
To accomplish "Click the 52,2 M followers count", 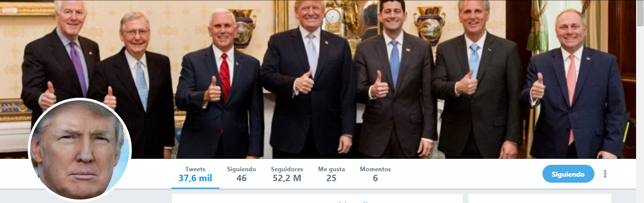I will click(287, 178).
